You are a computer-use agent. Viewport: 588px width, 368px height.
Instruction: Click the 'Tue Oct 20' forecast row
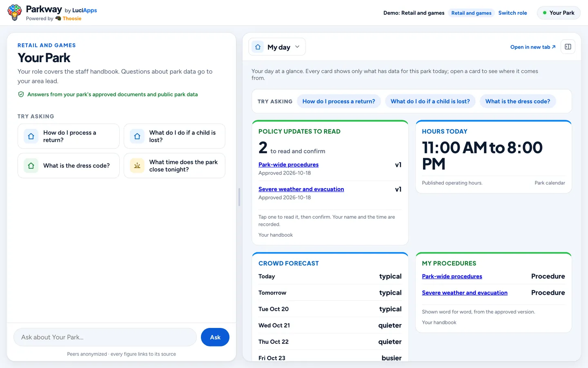[x=330, y=309]
